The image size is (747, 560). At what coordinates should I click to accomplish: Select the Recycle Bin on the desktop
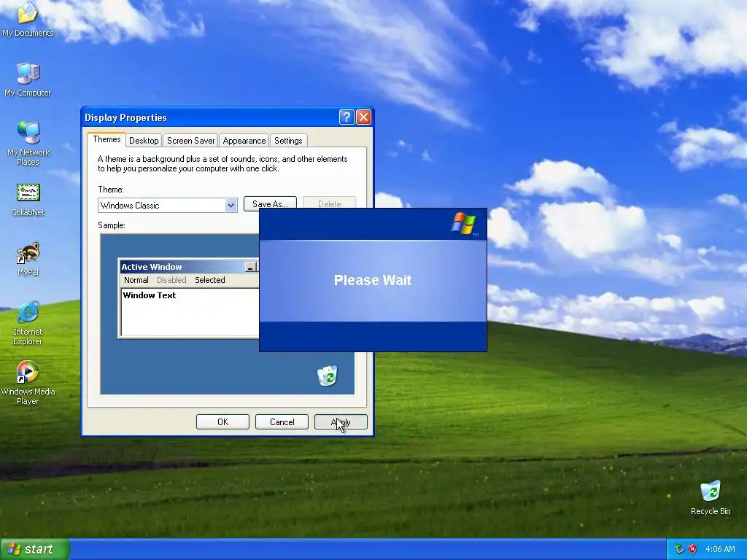(x=711, y=498)
